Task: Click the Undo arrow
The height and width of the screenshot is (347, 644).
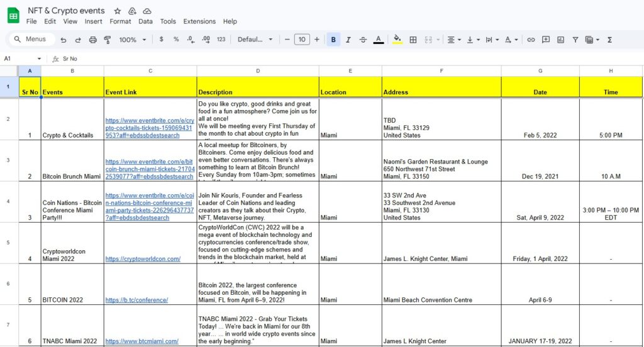Action: [64, 40]
